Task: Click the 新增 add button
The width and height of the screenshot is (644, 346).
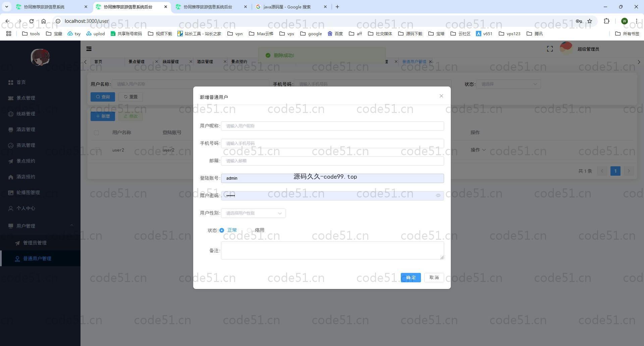Action: point(103,116)
